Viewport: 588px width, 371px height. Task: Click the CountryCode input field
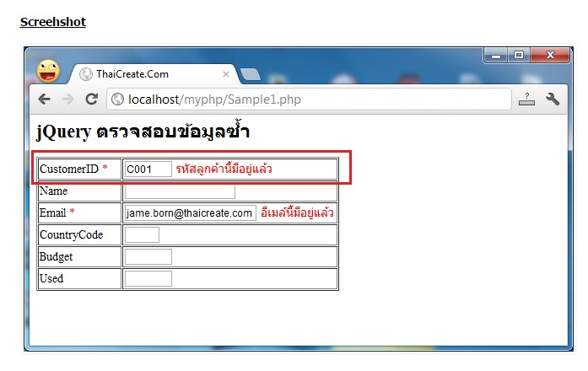pos(142,235)
